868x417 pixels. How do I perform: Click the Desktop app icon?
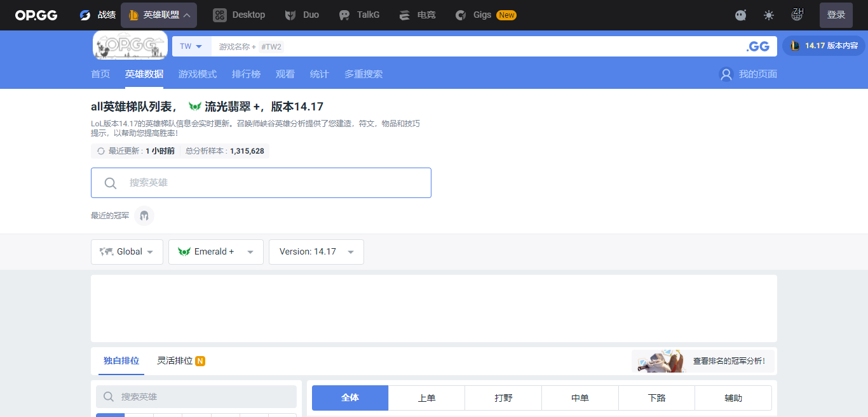click(220, 15)
